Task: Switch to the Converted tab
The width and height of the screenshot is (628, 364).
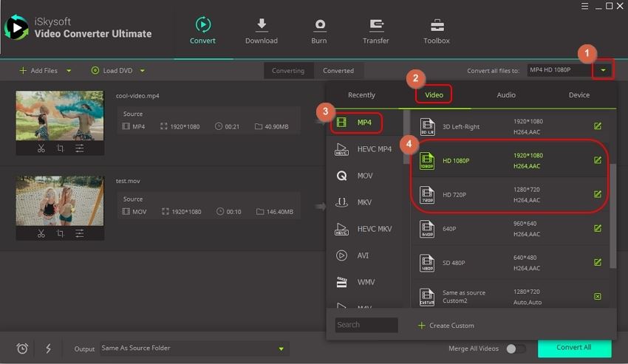Action: coord(338,71)
